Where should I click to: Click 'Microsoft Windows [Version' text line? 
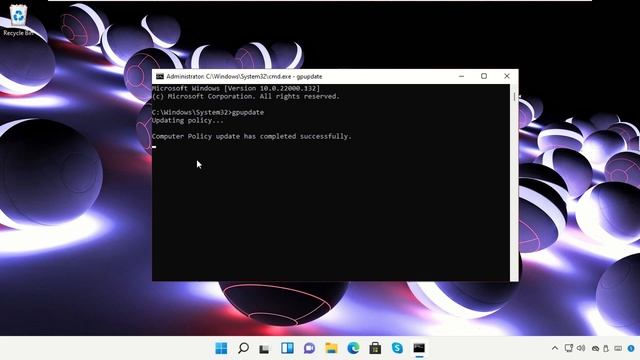coord(236,88)
